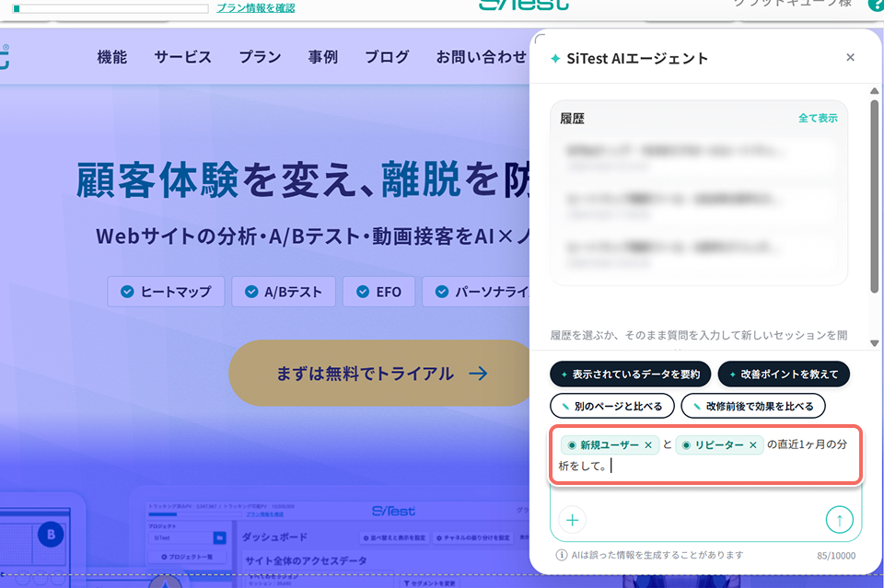Image resolution: width=884 pixels, height=588 pixels.
Task: Click the info icon beside AIは誤った情報
Action: [x=562, y=555]
